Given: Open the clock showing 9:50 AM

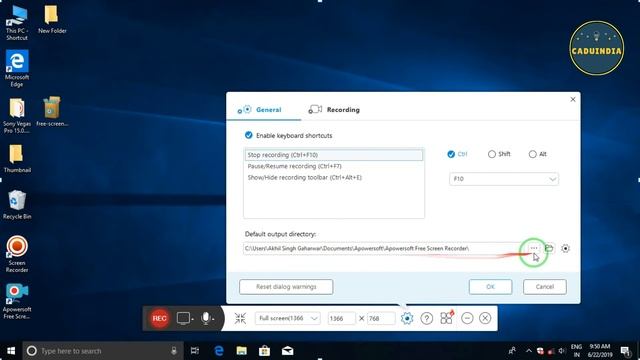Looking at the screenshot, I should 600,351.
